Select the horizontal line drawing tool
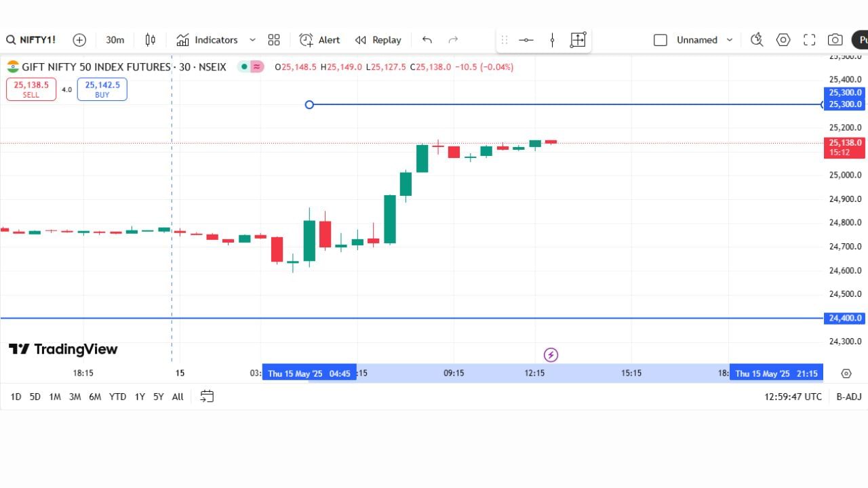This screenshot has height=488, width=868. point(526,40)
